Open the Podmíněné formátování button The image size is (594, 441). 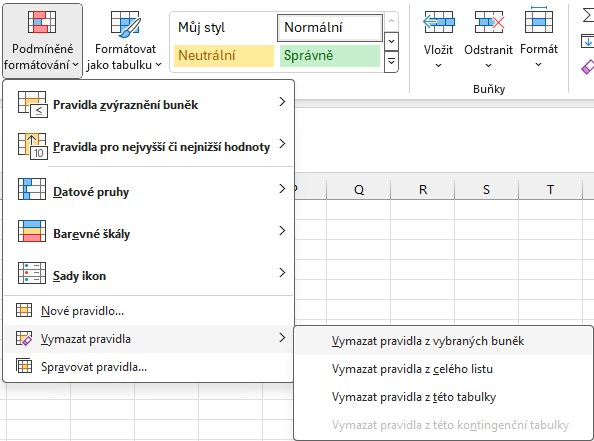pos(42,41)
